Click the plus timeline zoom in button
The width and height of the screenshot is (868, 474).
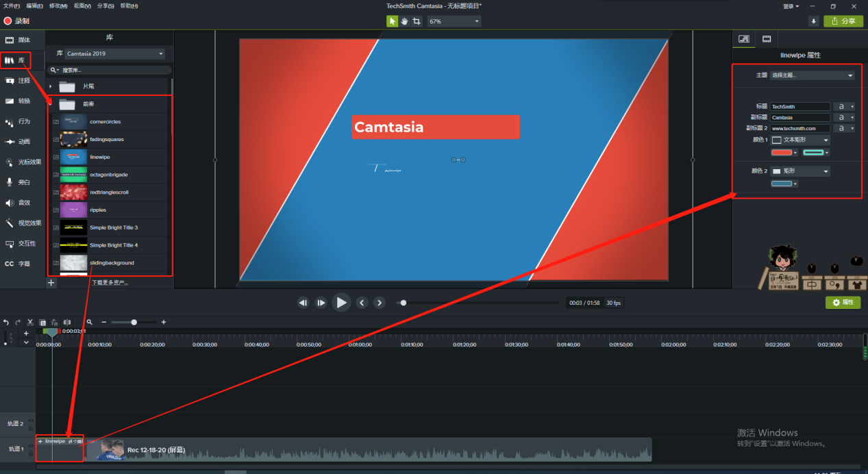click(164, 322)
